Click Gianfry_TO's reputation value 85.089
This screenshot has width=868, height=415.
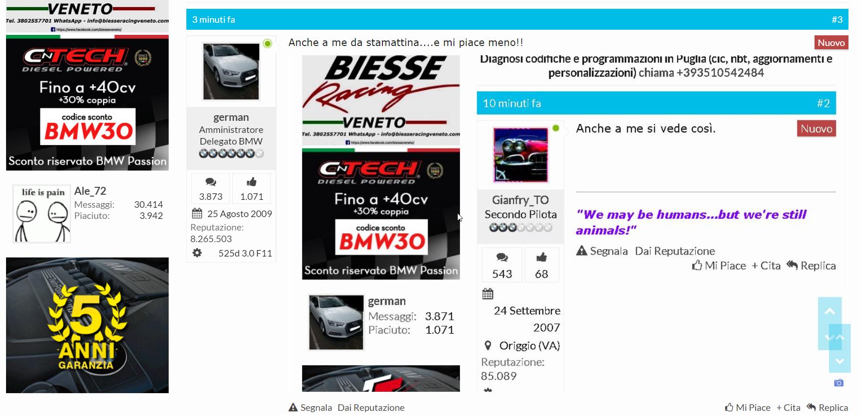[499, 375]
